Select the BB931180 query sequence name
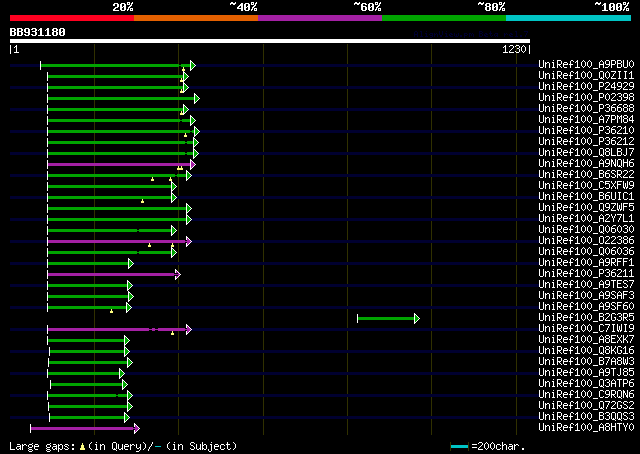The image size is (640, 454). pyautogui.click(x=38, y=32)
